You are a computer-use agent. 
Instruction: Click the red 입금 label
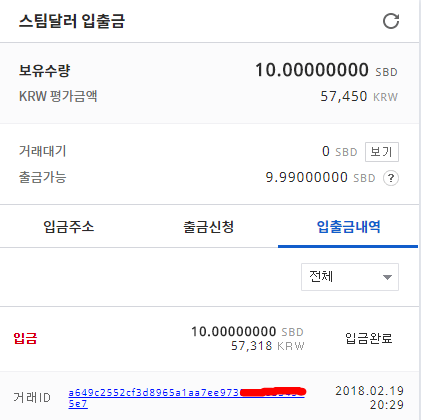pos(25,339)
